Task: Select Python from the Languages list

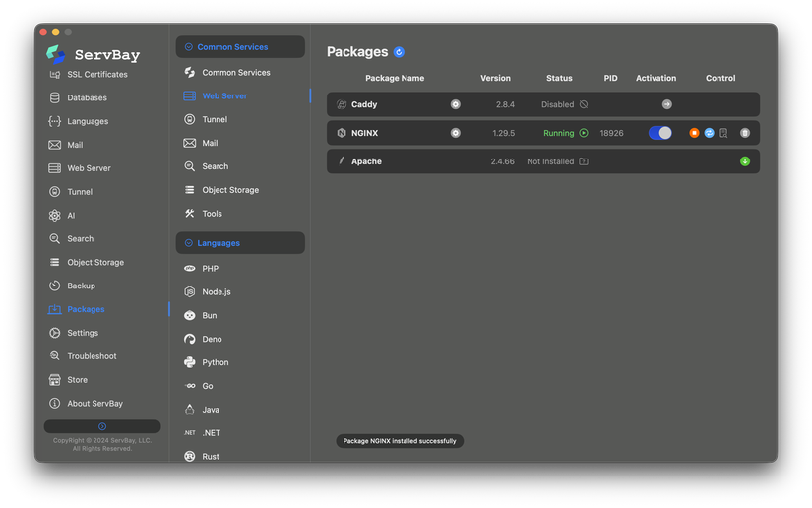Action: tap(215, 362)
